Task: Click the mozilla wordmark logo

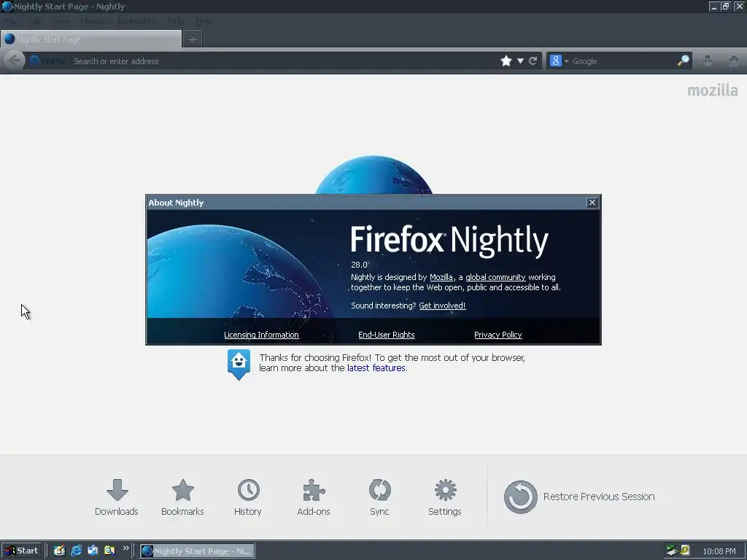Action: coord(712,90)
